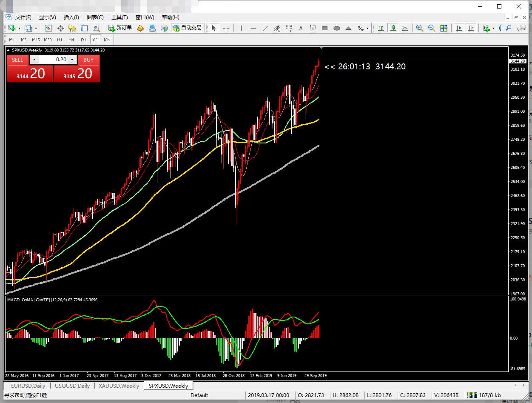Expand the arrows objects dropdown
Image resolution: width=532 pixels, height=403 pixels.
coord(367,28)
